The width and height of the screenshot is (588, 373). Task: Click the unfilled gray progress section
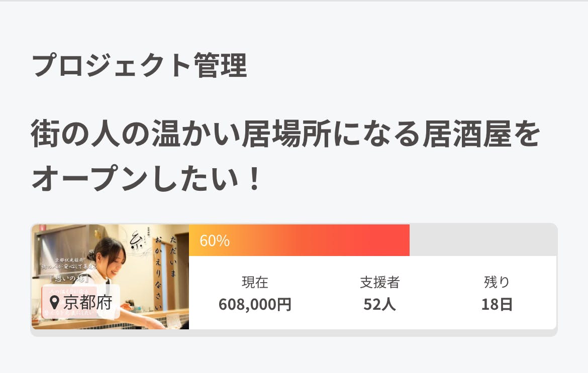pyautogui.click(x=482, y=240)
